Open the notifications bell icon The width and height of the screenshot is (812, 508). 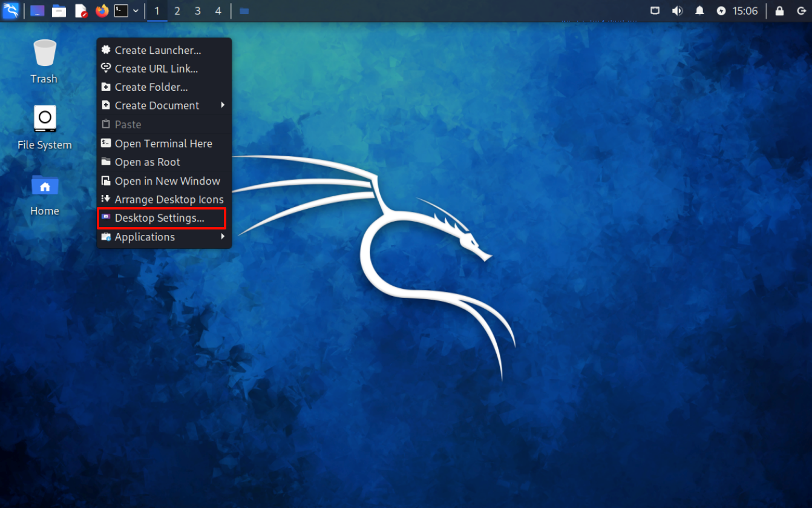pos(699,11)
